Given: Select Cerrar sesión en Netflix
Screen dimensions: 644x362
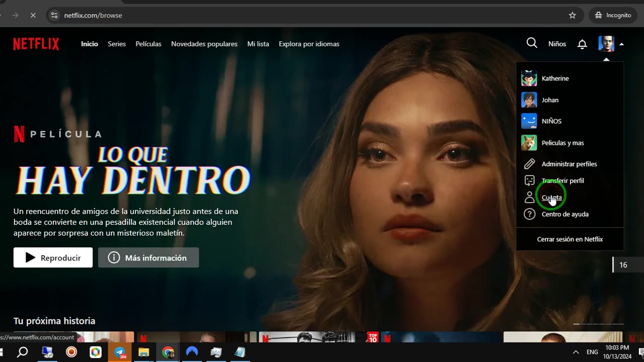Looking at the screenshot, I should coord(570,239).
